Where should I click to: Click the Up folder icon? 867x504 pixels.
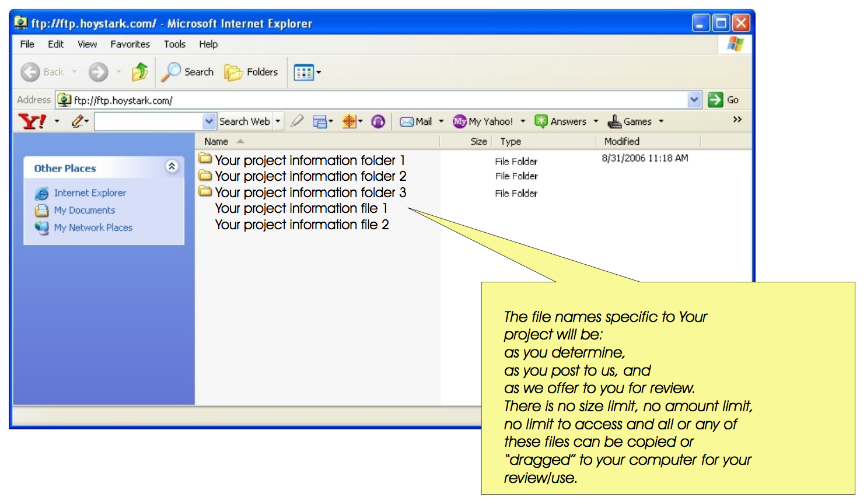click(140, 72)
